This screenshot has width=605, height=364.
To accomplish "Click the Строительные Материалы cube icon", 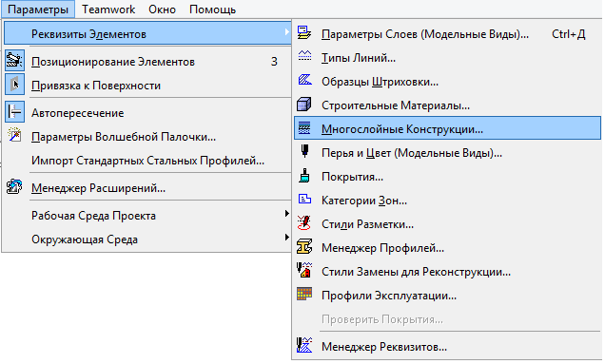I will pyautogui.click(x=304, y=105).
